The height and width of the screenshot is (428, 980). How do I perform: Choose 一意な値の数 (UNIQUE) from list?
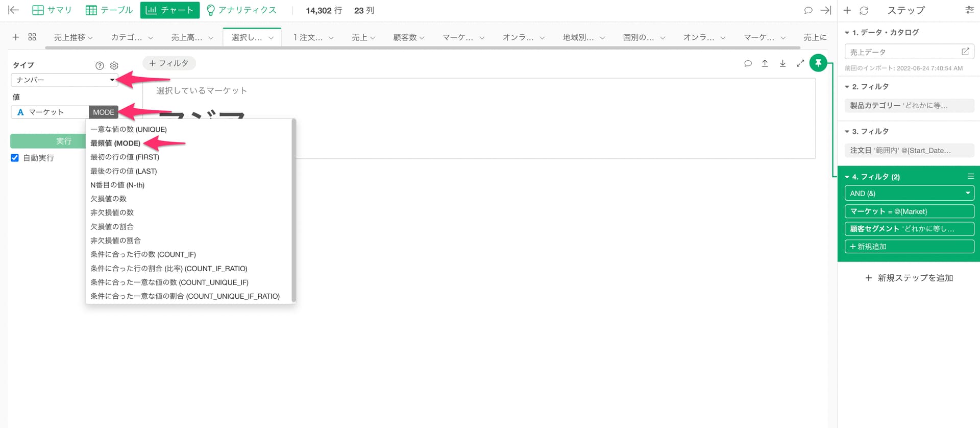(x=128, y=129)
